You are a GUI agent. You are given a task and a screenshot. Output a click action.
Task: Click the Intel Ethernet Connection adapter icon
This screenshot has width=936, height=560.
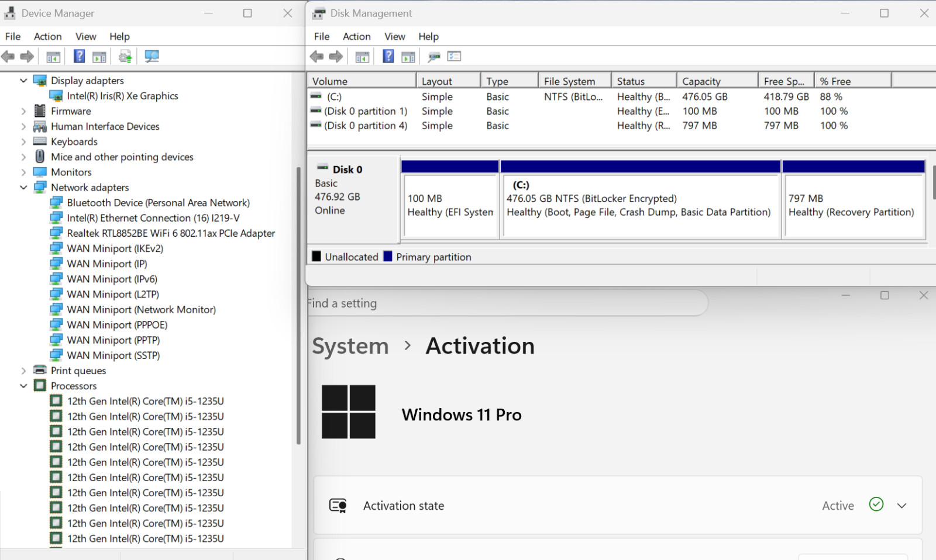[56, 218]
